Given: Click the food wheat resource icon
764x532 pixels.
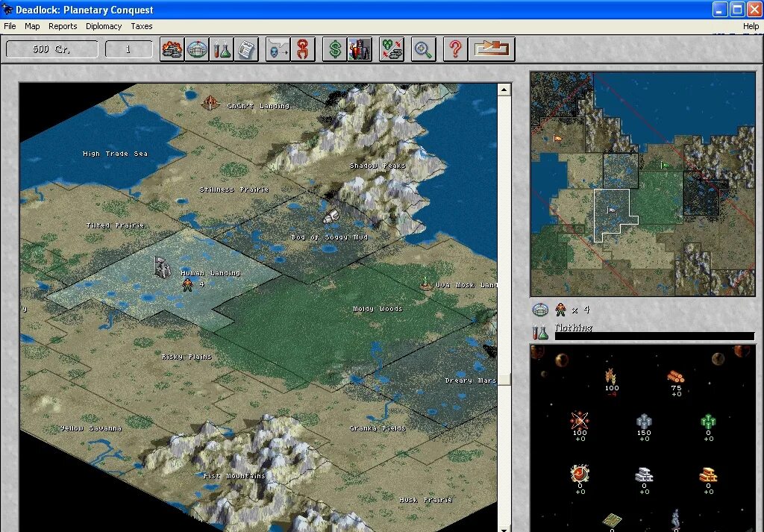Looking at the screenshot, I should click(x=610, y=375).
